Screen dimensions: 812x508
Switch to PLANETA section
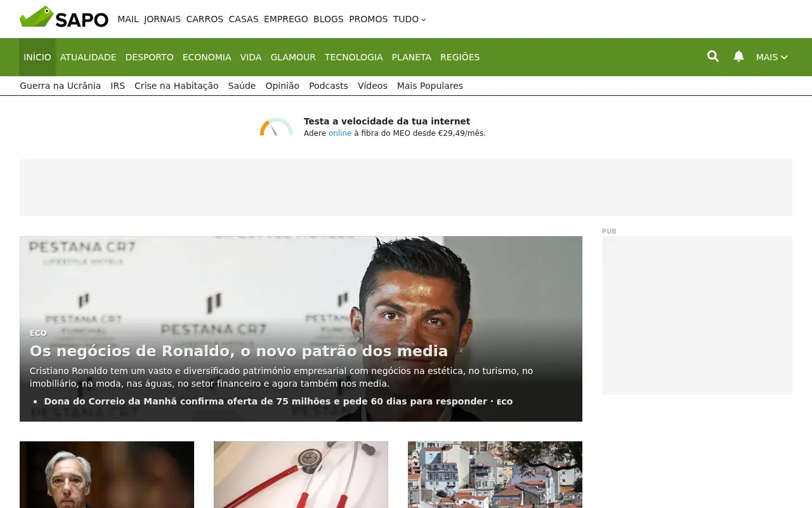click(x=412, y=57)
